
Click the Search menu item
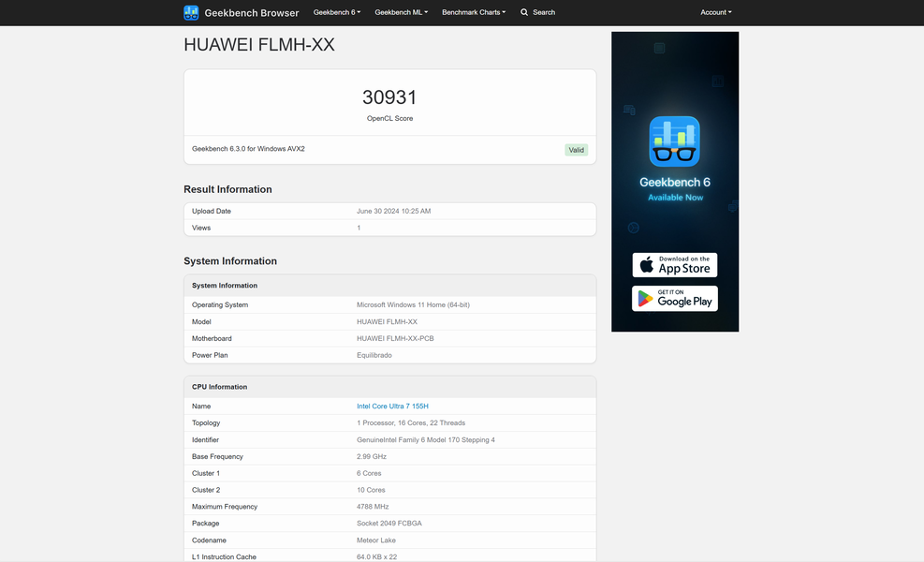(x=537, y=12)
